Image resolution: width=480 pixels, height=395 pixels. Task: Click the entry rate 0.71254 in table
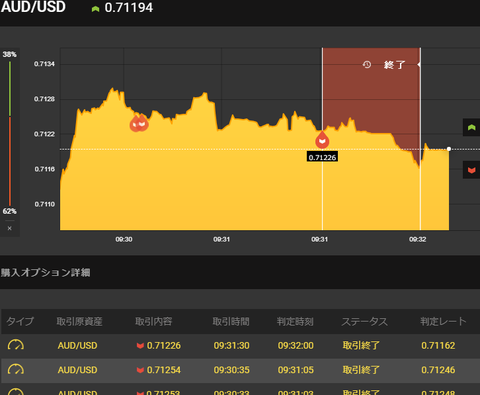[x=164, y=370]
